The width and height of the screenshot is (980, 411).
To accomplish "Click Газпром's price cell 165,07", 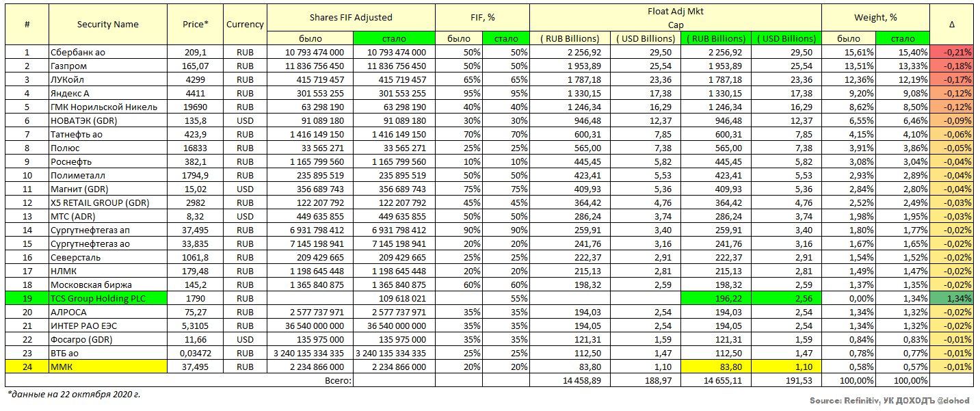I will pyautogui.click(x=196, y=66).
